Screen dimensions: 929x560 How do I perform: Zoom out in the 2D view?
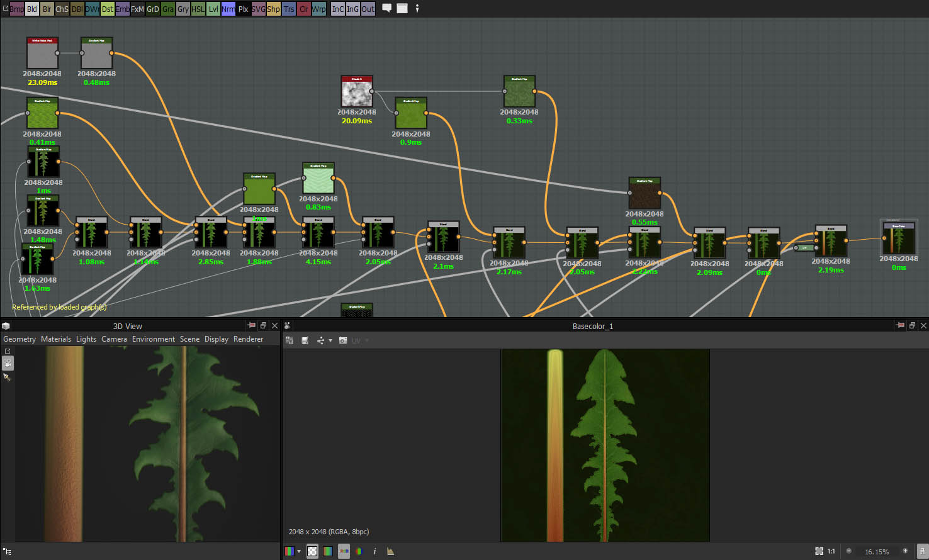(849, 551)
